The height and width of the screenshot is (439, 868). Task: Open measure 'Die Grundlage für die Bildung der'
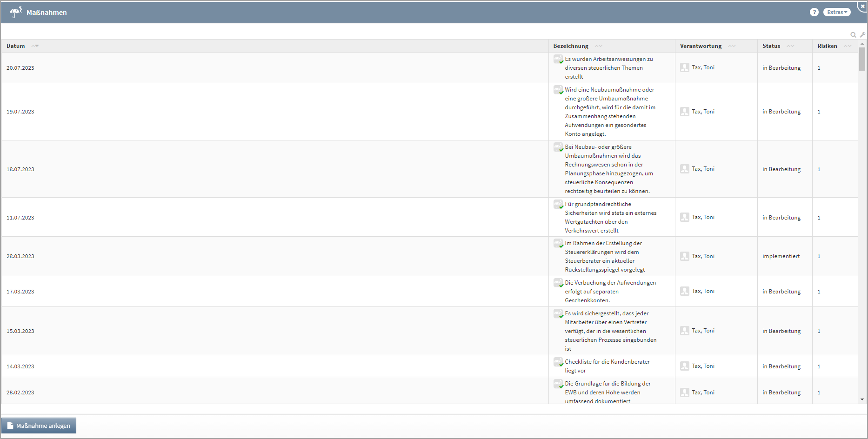(x=608, y=392)
